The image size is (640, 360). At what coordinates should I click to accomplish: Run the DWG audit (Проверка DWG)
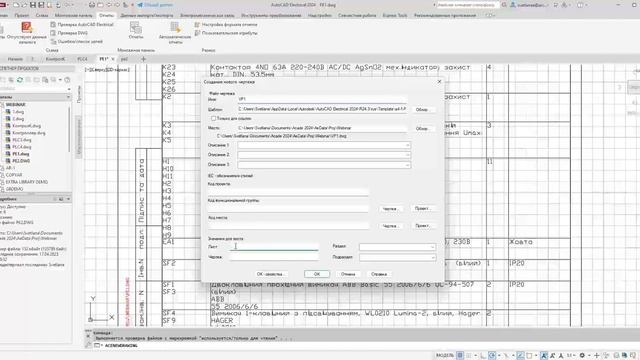pyautogui.click(x=69, y=33)
